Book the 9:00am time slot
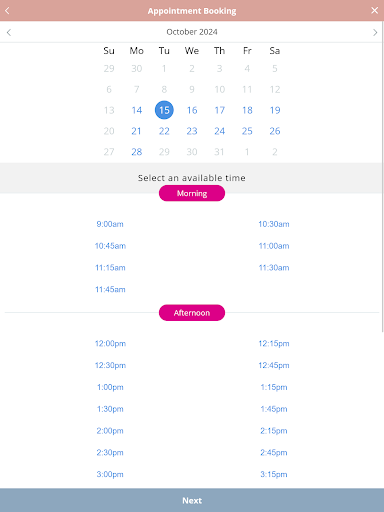Viewport: 384px width, 512px height. pos(110,224)
